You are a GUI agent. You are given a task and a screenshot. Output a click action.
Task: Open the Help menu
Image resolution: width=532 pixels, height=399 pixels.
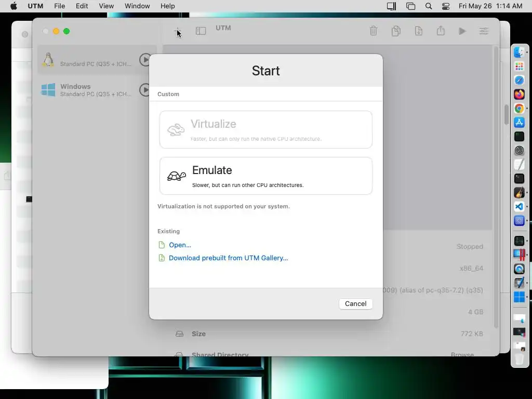click(x=168, y=6)
